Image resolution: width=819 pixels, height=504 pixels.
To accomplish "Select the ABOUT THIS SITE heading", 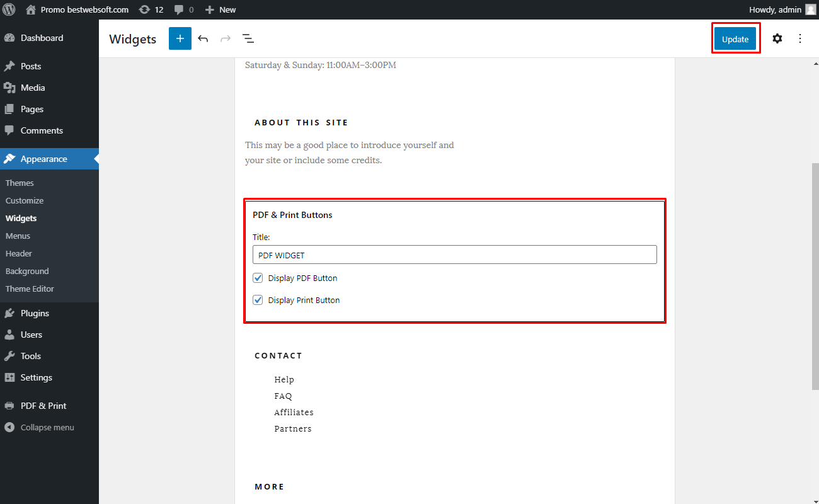I will tap(301, 122).
